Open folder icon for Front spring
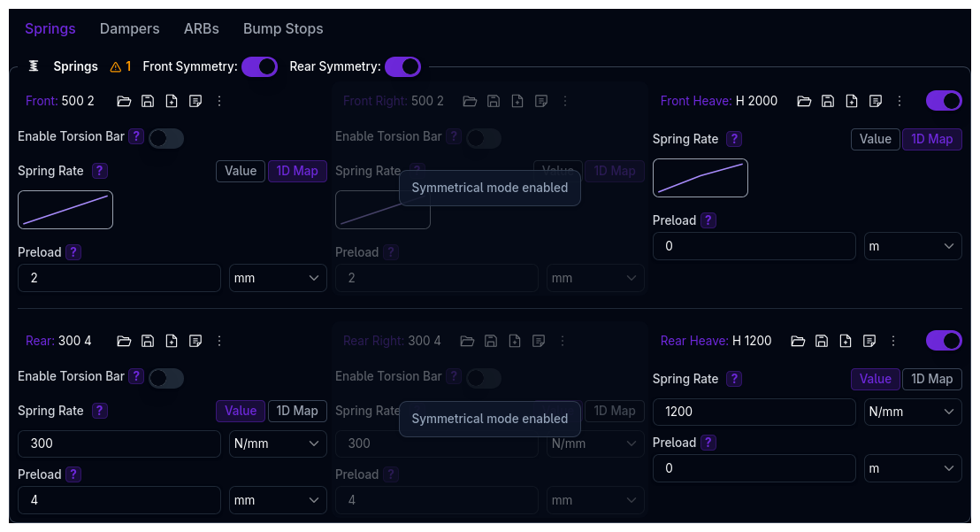This screenshot has width=980, height=532. 124,101
